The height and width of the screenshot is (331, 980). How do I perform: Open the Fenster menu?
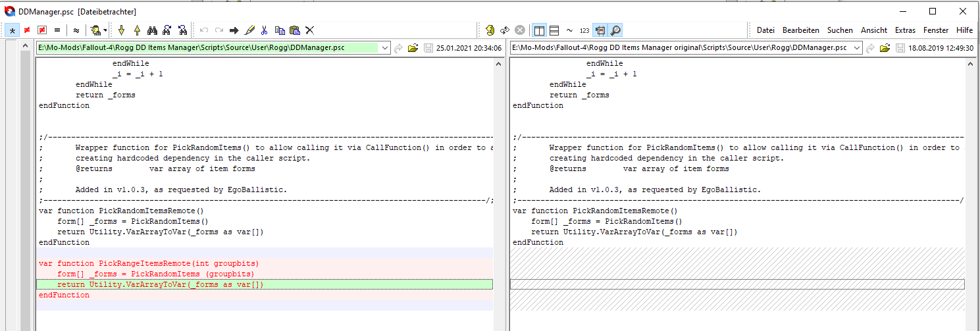pos(936,30)
